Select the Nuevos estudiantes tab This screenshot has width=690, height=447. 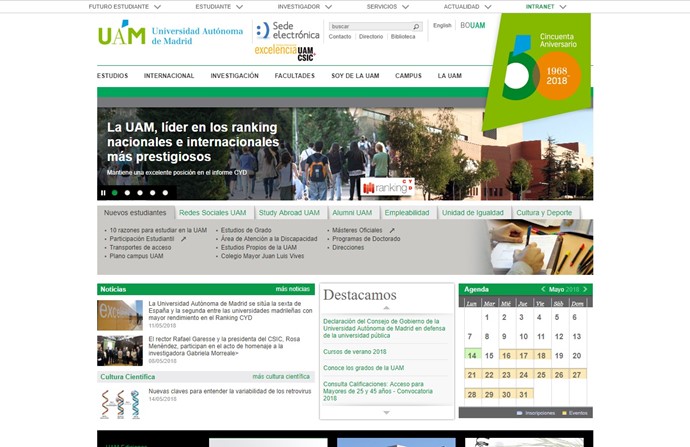coord(135,213)
